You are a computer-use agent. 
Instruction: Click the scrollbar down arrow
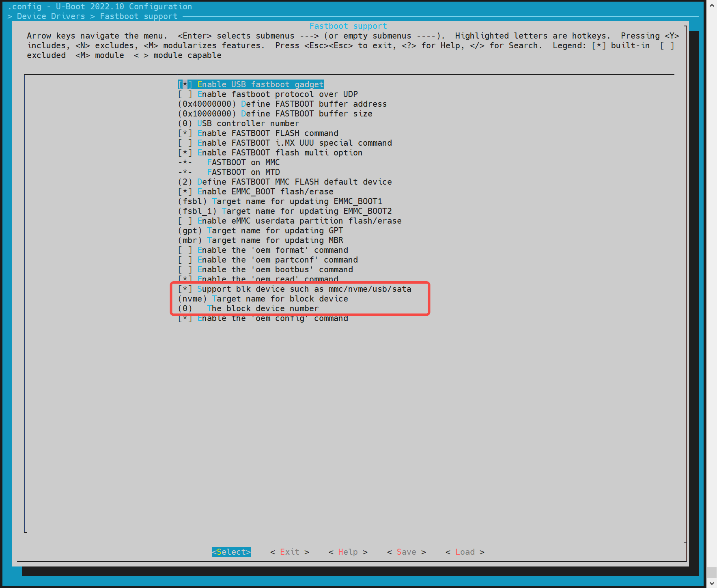pyautogui.click(x=712, y=583)
